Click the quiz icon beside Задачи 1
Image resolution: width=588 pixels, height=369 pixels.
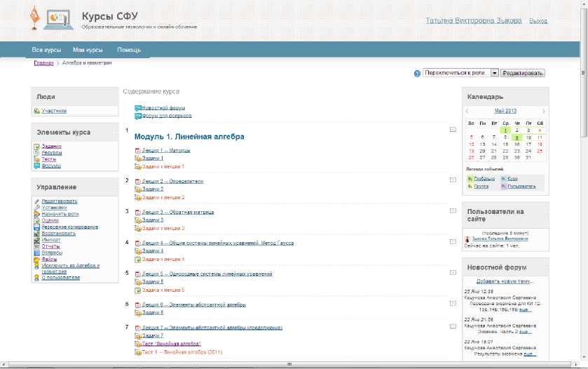click(x=137, y=159)
